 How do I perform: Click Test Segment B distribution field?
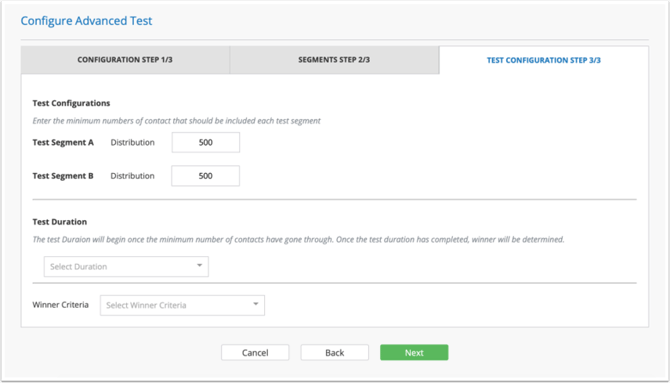[206, 176]
